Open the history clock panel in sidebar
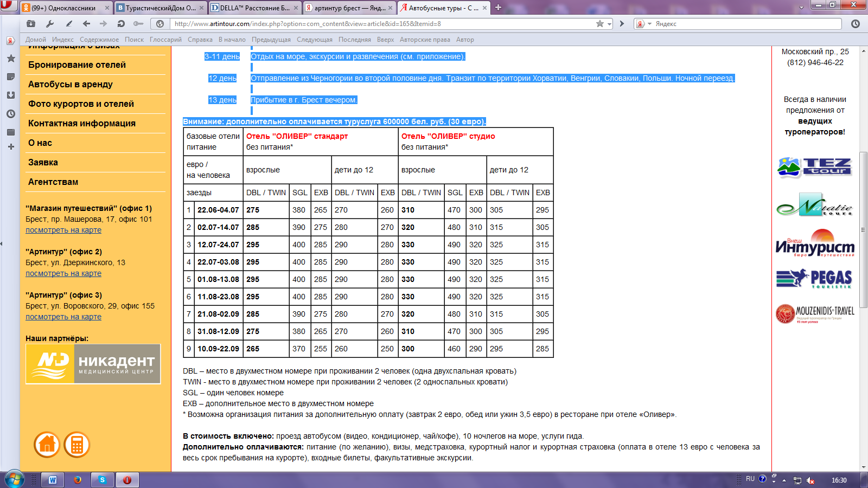 point(10,114)
